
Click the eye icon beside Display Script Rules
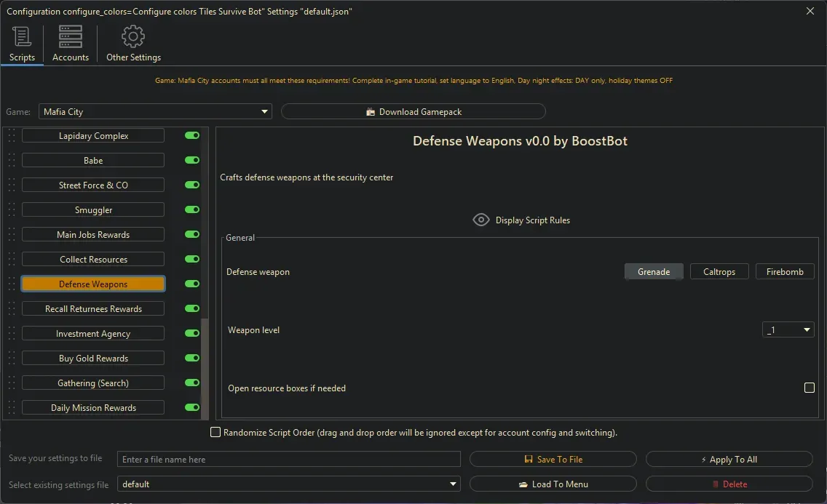[x=480, y=220]
